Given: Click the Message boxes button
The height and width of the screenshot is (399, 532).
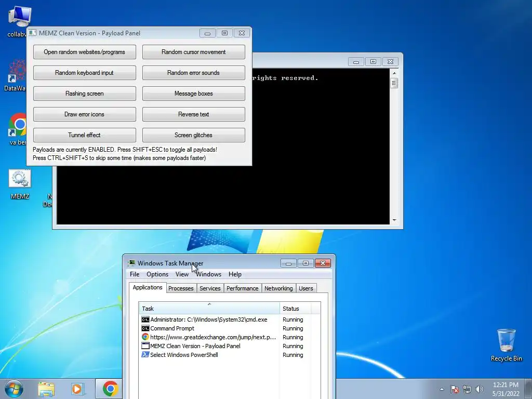Looking at the screenshot, I should (x=193, y=94).
